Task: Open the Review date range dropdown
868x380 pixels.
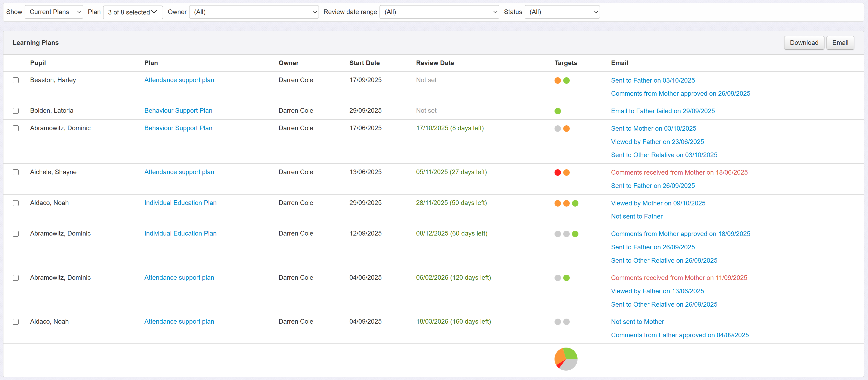Action: coord(439,12)
